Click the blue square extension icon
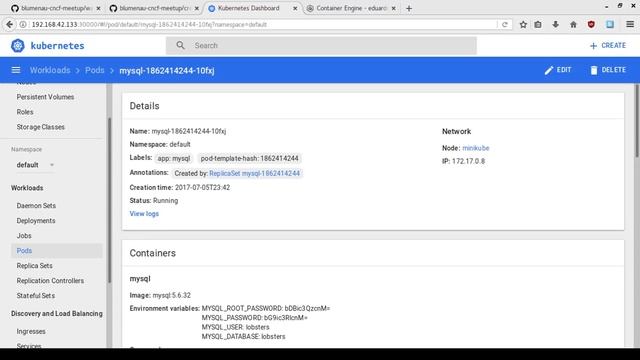This screenshot has width=640, height=360. [x=610, y=24]
